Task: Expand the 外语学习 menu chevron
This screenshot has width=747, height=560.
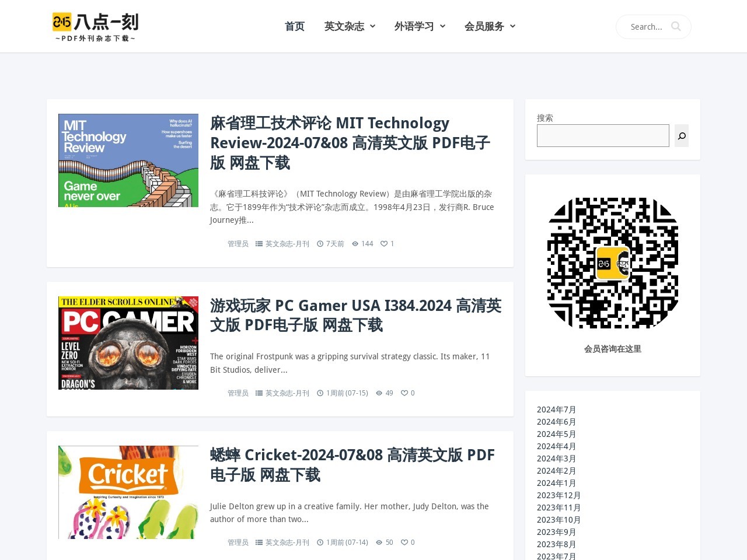Action: [442, 26]
